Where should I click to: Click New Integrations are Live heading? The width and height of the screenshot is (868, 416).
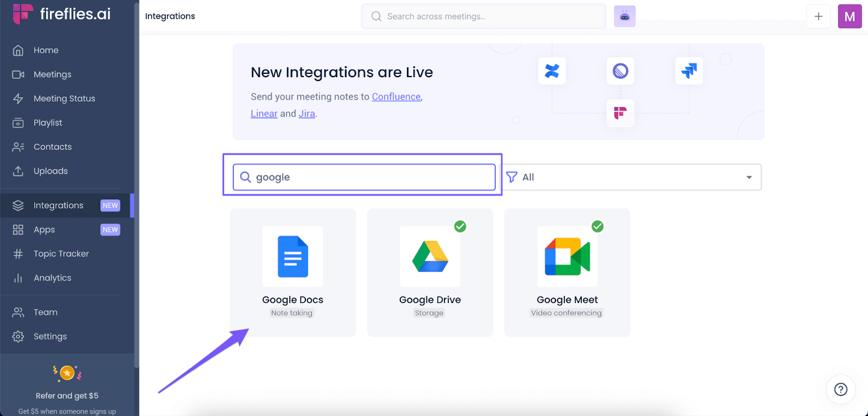(x=342, y=72)
